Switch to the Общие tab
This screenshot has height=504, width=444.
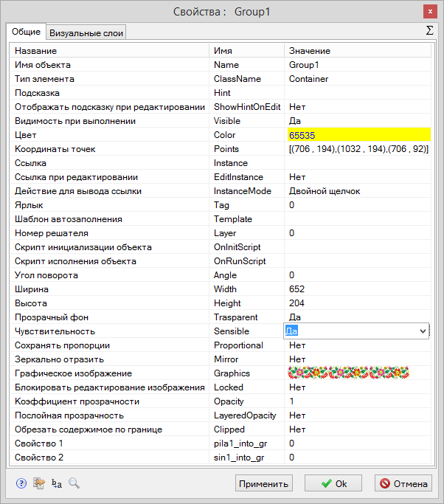[x=26, y=32]
